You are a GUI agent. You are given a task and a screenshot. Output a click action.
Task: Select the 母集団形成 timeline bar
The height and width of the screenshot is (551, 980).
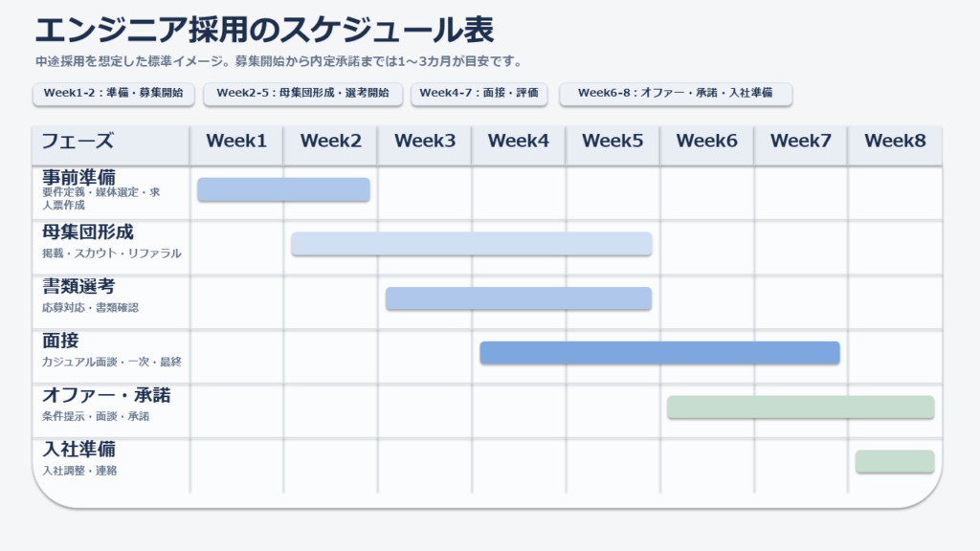[471, 244]
